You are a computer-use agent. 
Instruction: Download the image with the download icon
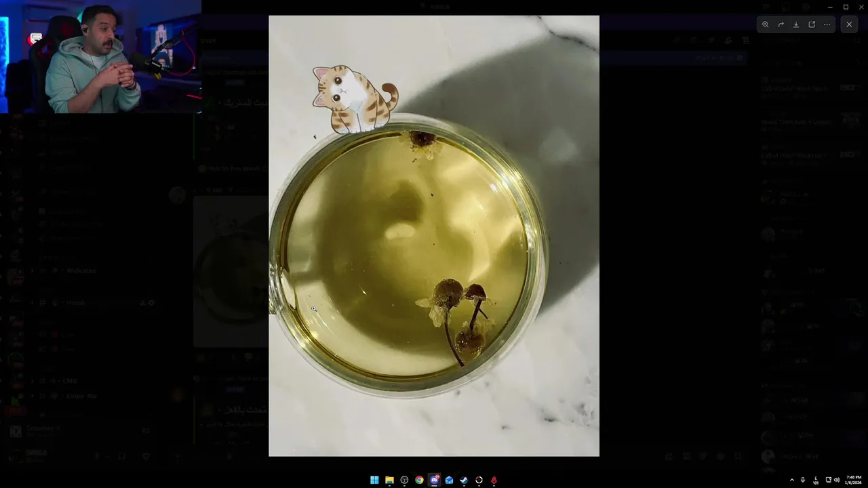pos(796,24)
